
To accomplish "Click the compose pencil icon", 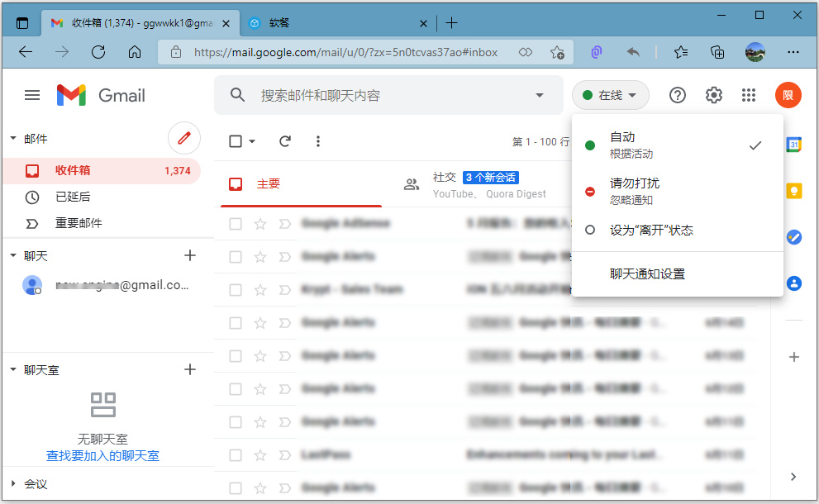I will (x=183, y=138).
